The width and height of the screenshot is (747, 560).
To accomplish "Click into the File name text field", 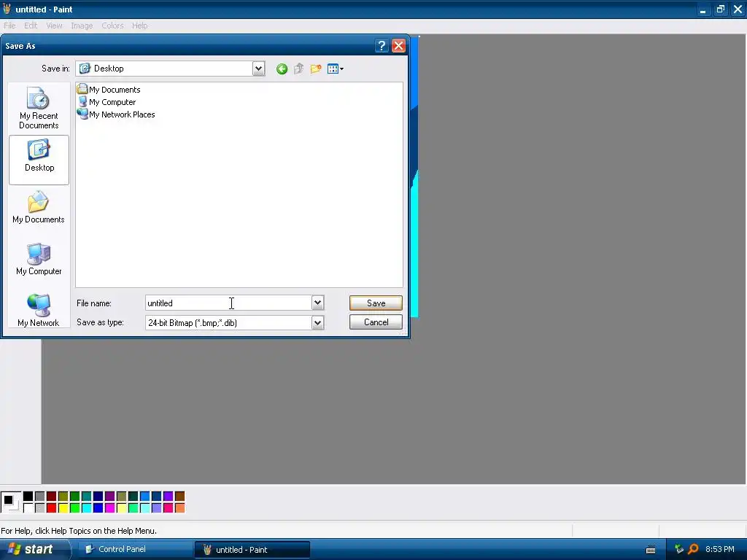I will 228,303.
